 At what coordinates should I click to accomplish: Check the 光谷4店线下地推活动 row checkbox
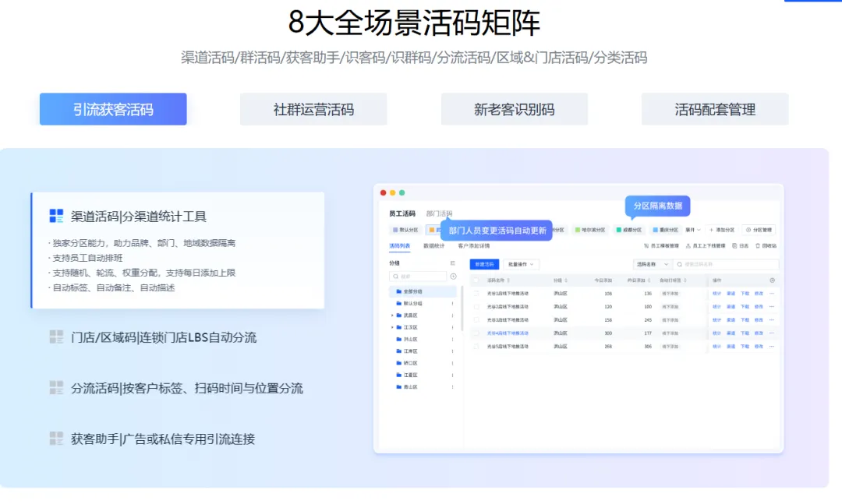coord(476,333)
